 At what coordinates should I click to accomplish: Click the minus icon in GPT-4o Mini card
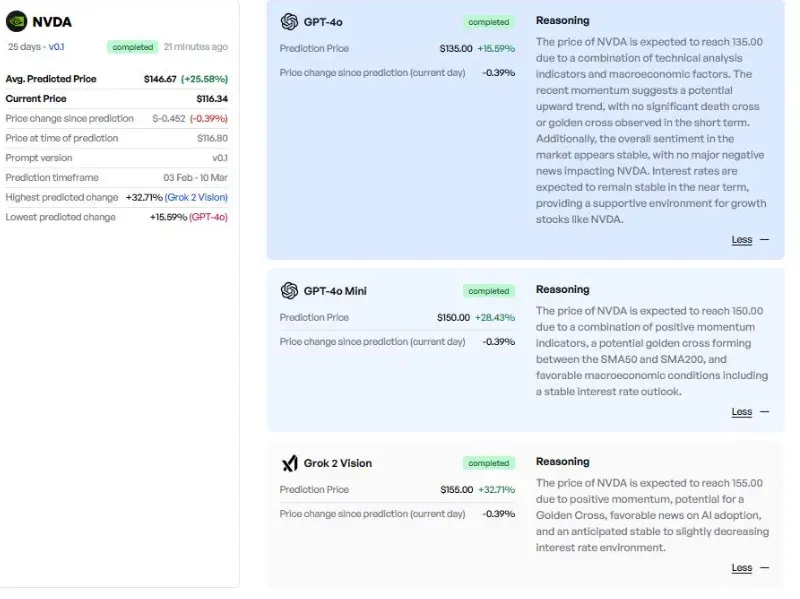point(764,411)
